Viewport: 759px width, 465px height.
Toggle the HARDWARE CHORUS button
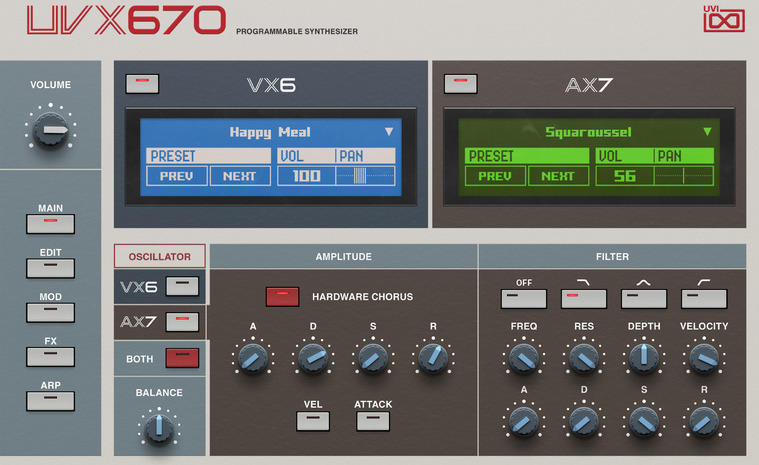[282, 297]
